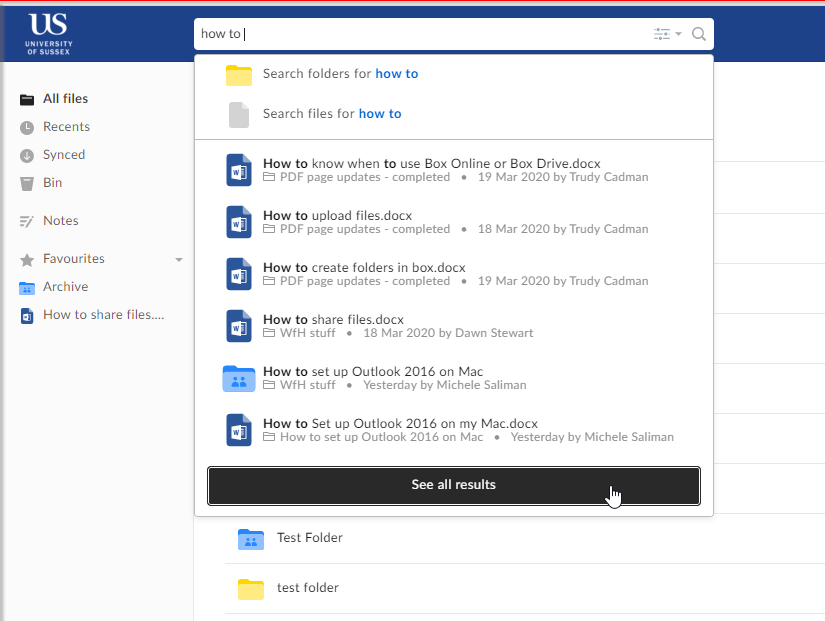Click the Notes pencil icon
This screenshot has height=621, width=825.
(x=26, y=222)
